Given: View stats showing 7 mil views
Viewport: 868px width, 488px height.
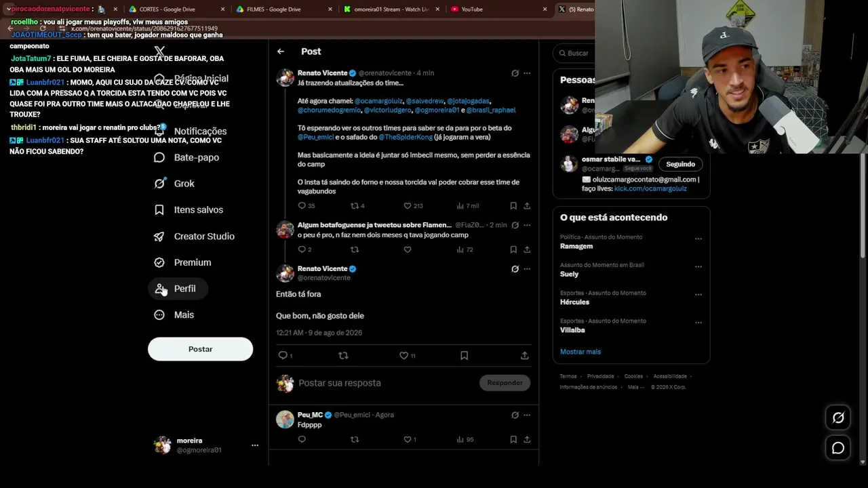Looking at the screenshot, I should pyautogui.click(x=468, y=205).
